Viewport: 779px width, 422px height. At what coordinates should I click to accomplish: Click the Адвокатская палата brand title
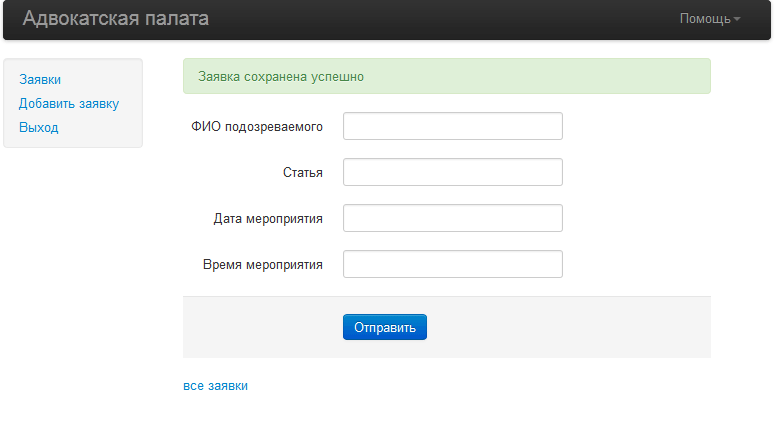coord(115,18)
